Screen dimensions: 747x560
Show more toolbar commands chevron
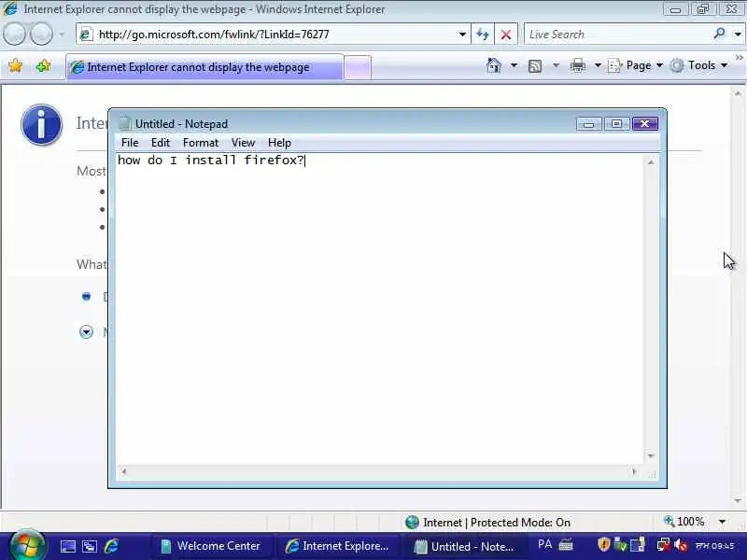(x=739, y=58)
